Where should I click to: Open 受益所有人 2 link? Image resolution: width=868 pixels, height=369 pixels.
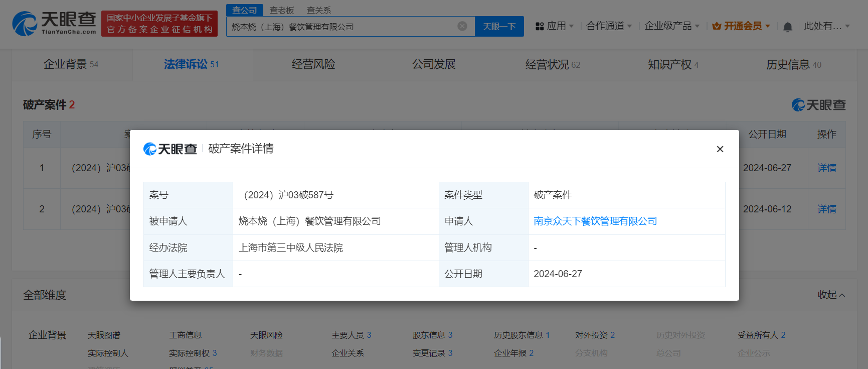pos(761,335)
